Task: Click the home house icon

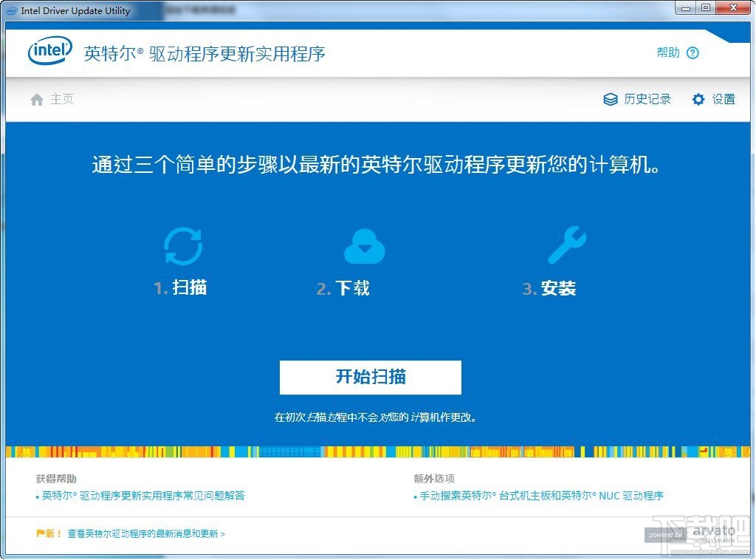Action: (37, 99)
